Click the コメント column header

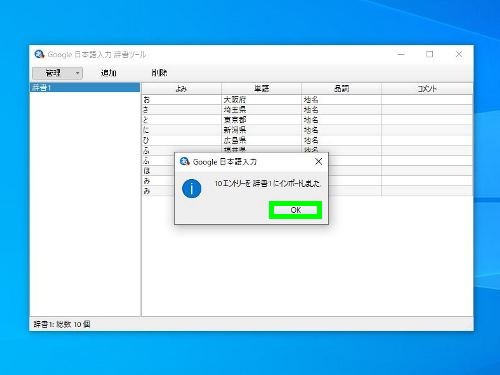click(427, 89)
